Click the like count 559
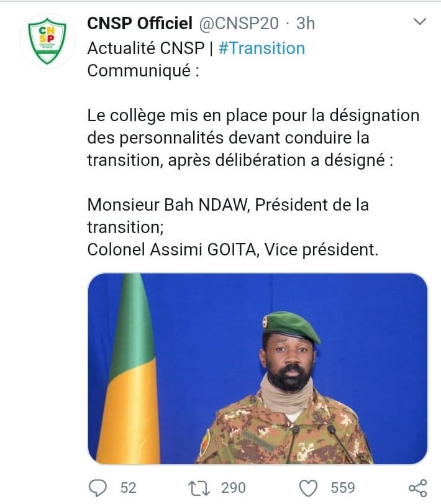 pos(343,487)
